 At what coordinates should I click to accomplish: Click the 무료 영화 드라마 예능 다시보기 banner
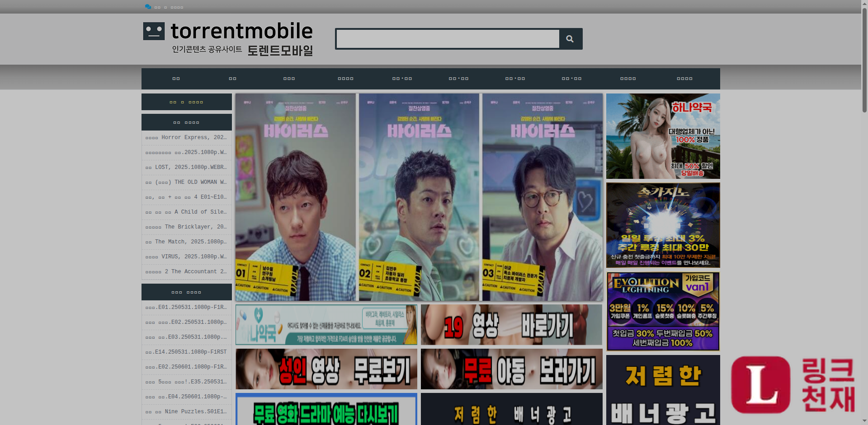(326, 409)
